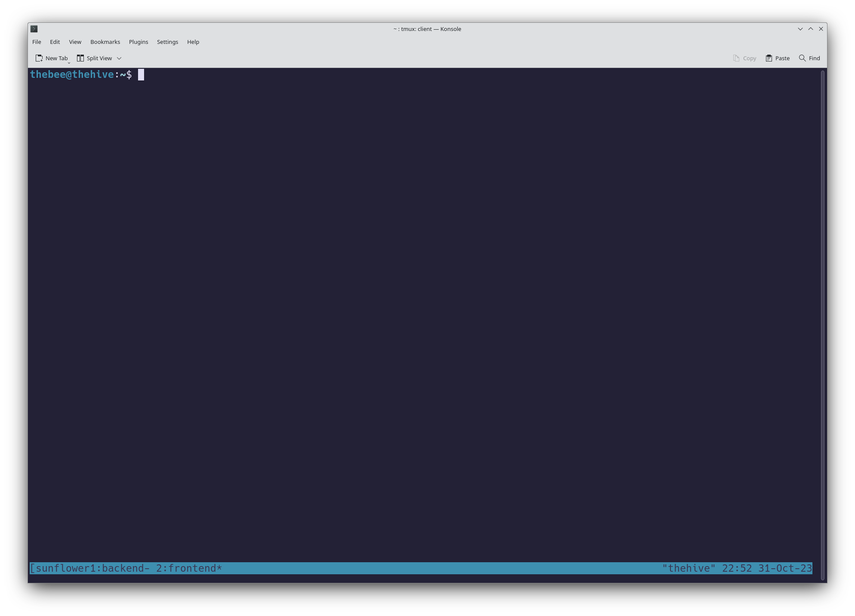
Task: Open the Plugins menu
Action: pos(138,41)
